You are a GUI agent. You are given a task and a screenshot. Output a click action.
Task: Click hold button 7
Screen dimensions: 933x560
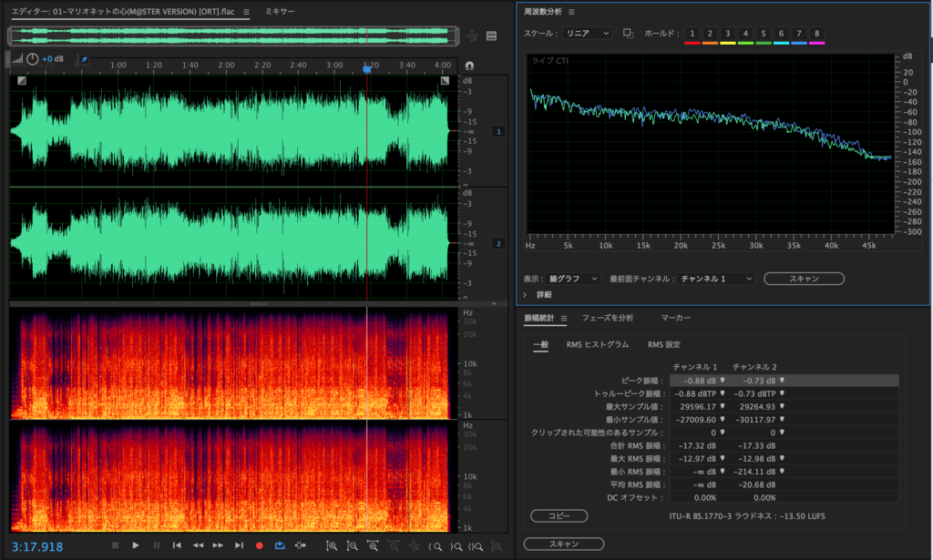pyautogui.click(x=799, y=34)
